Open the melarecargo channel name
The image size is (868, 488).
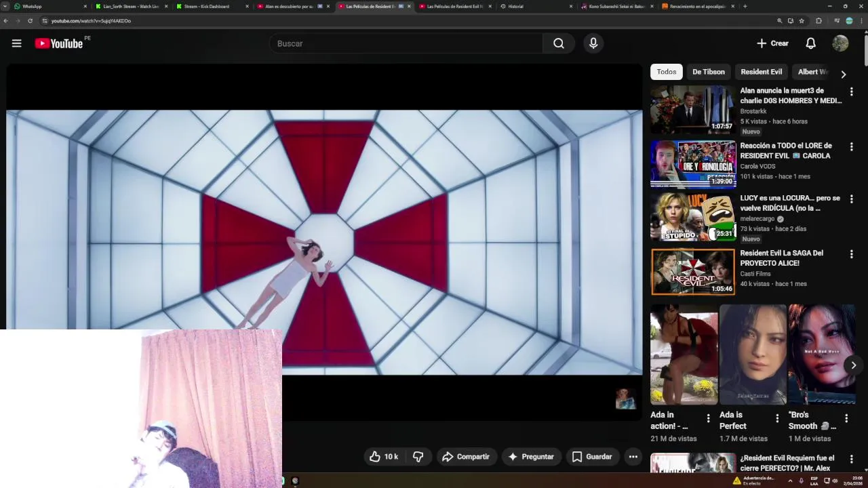coord(757,219)
